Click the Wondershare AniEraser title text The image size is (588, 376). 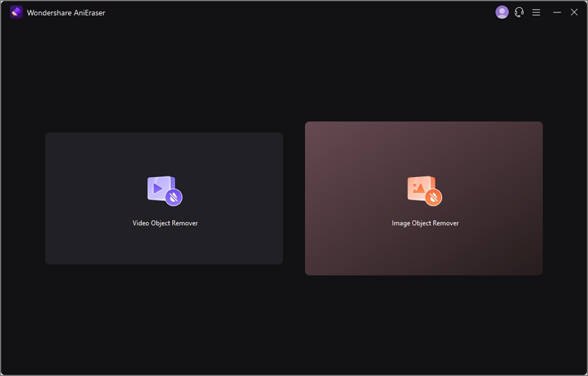tap(66, 12)
